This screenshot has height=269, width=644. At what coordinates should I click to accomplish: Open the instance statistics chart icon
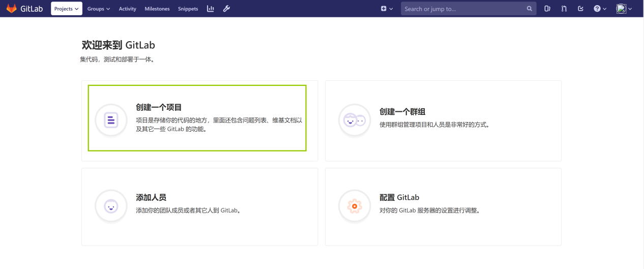pos(211,9)
